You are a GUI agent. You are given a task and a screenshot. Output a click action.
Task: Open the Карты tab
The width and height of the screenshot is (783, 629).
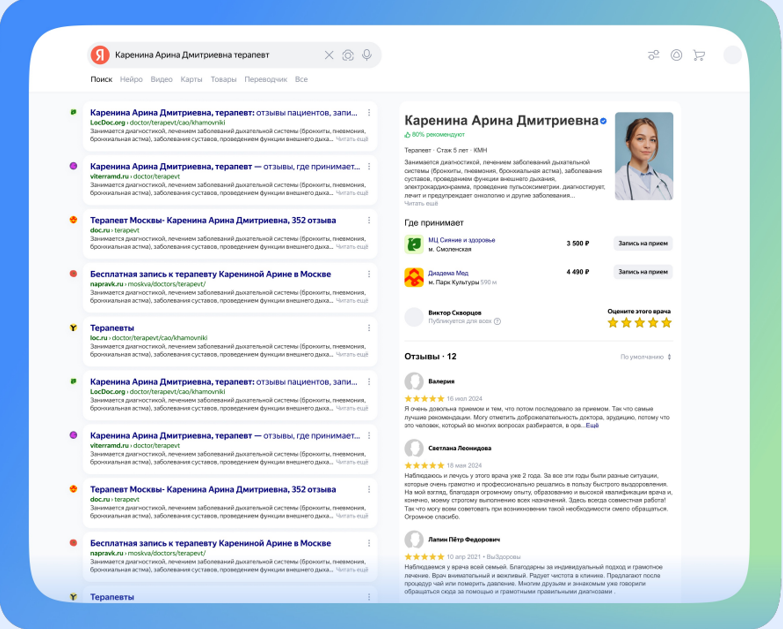[x=191, y=79]
